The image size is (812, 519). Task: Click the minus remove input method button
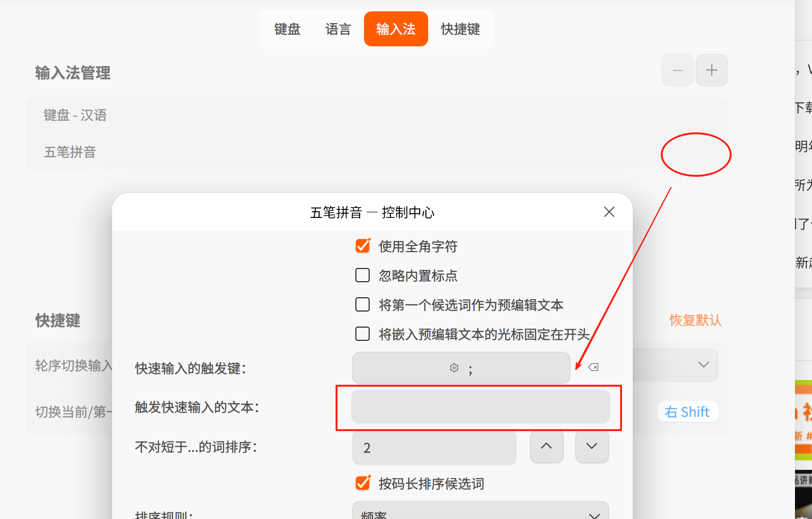(677, 70)
